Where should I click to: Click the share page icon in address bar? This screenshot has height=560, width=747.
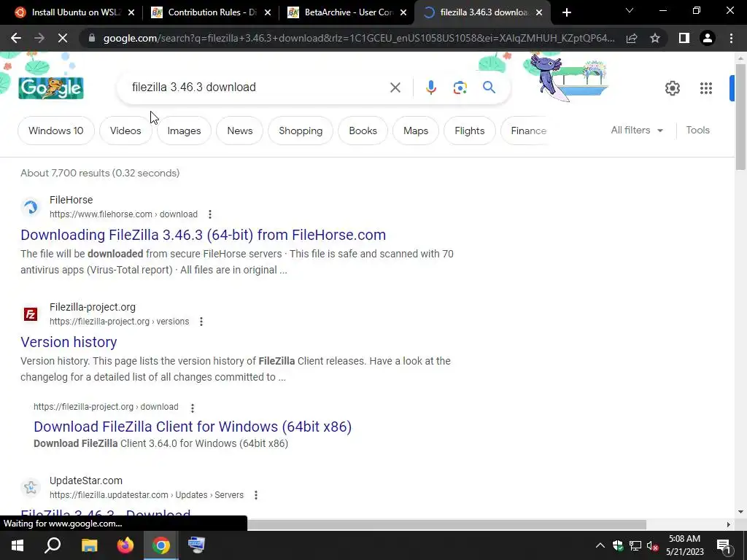pyautogui.click(x=632, y=38)
